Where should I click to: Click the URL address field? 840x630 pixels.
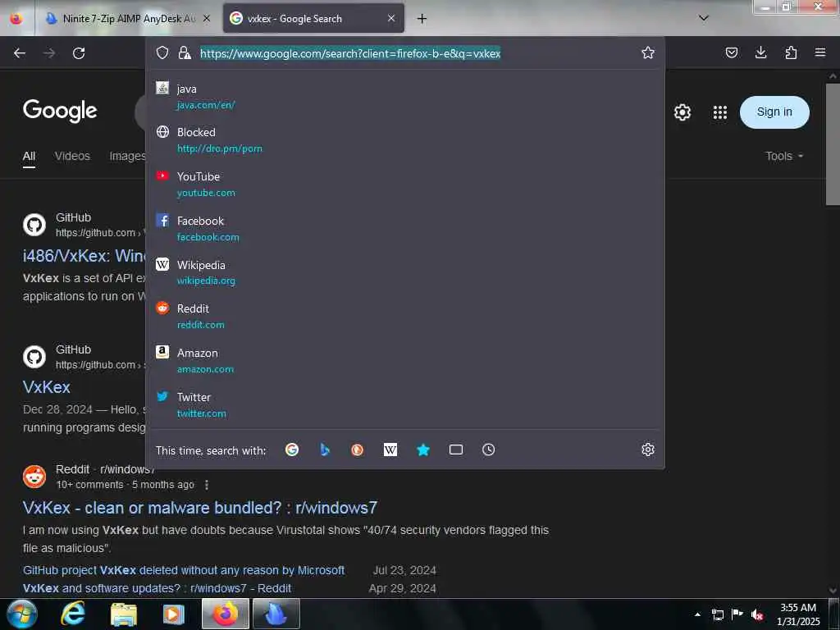pos(416,53)
